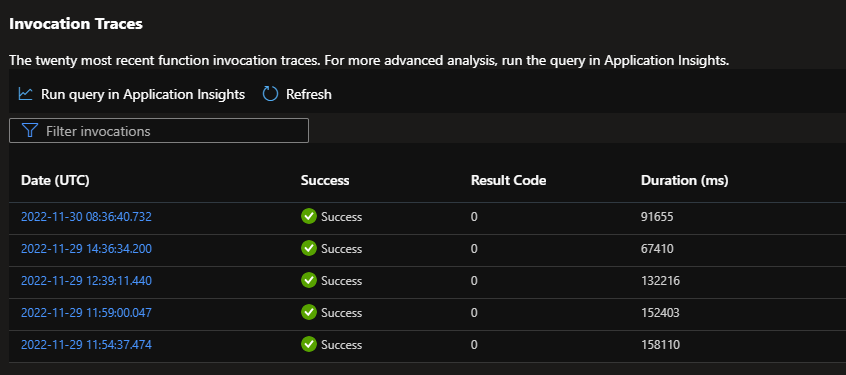Click result code 0 in 14:36:34.200 row

pos(474,249)
